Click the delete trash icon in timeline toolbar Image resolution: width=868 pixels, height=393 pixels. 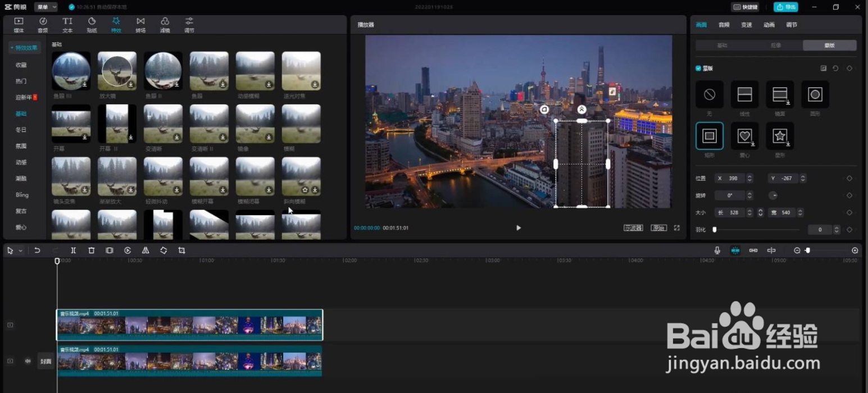[x=91, y=250]
